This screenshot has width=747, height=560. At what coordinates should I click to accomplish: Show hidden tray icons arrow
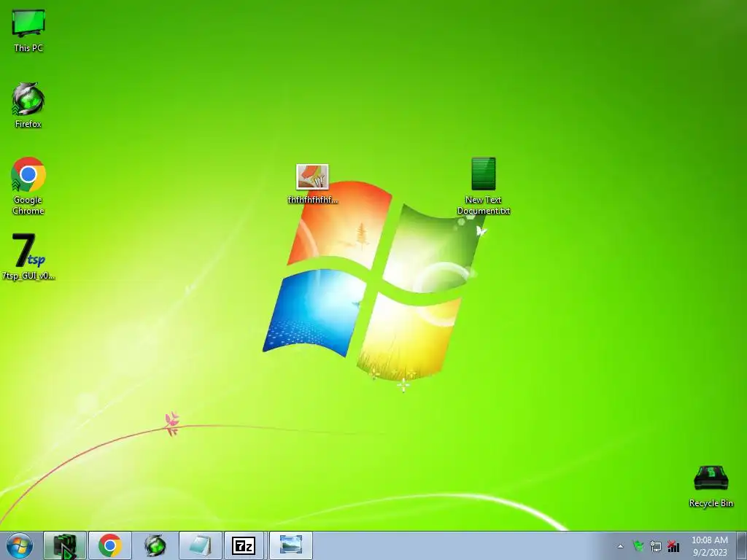coord(620,546)
